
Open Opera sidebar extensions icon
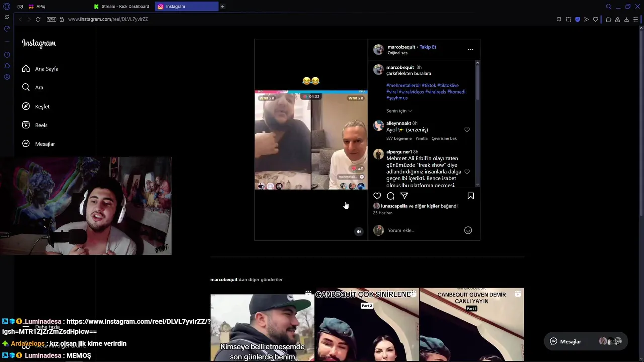point(7,66)
